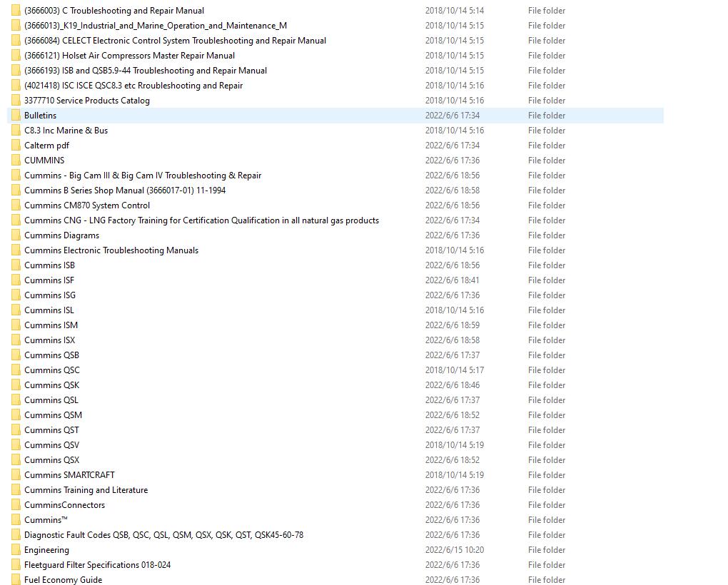Image resolution: width=728 pixels, height=585 pixels.
Task: Click the folder icon for Cummins ISG
Action: click(16, 295)
